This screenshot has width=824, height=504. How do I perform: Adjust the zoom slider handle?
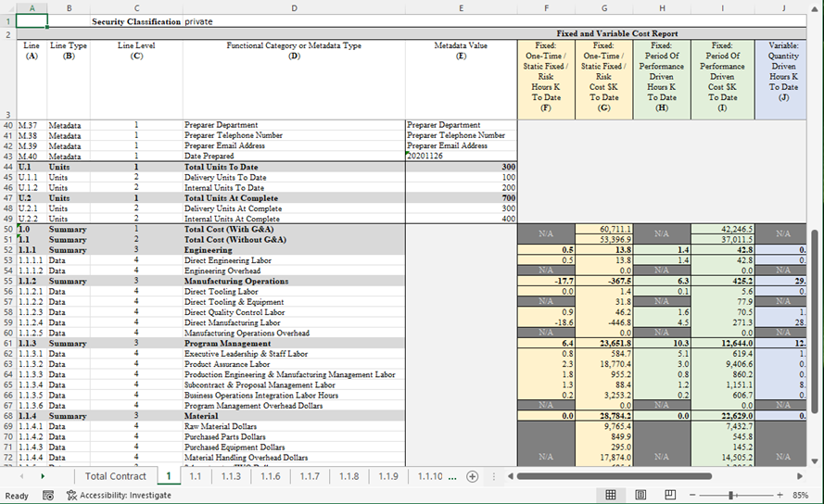click(x=731, y=495)
